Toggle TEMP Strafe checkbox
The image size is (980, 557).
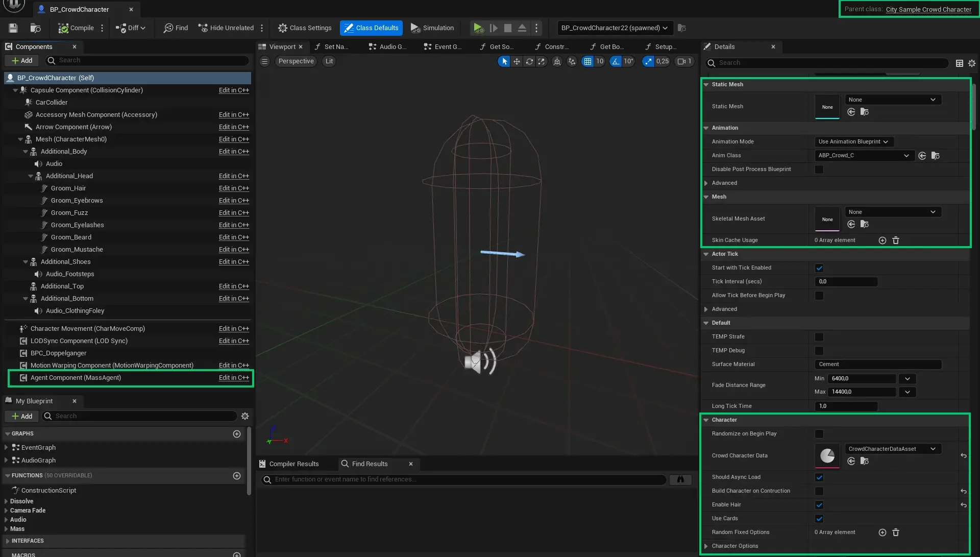click(x=819, y=337)
